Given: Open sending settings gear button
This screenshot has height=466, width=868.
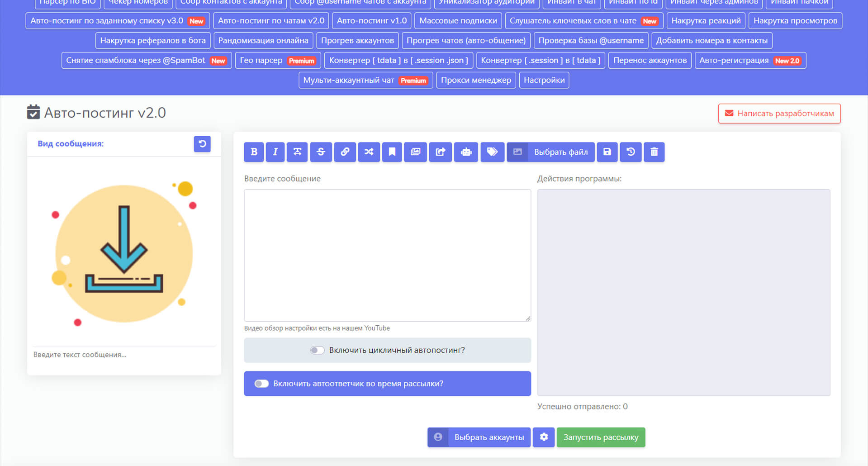Looking at the screenshot, I should pyautogui.click(x=544, y=437).
